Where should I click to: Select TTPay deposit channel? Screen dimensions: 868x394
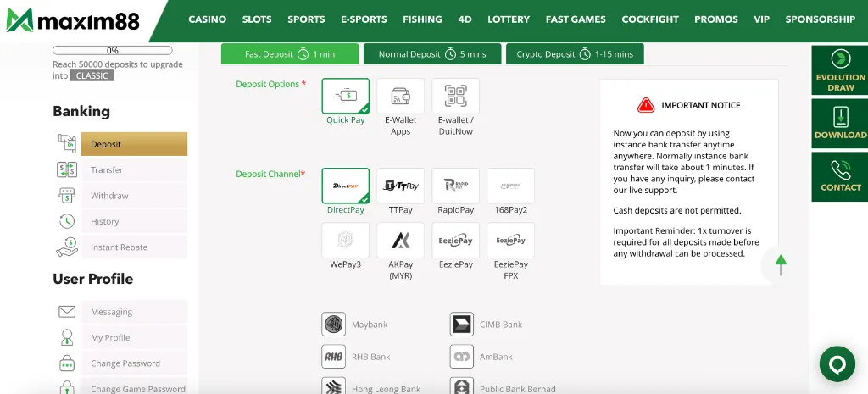pos(400,186)
